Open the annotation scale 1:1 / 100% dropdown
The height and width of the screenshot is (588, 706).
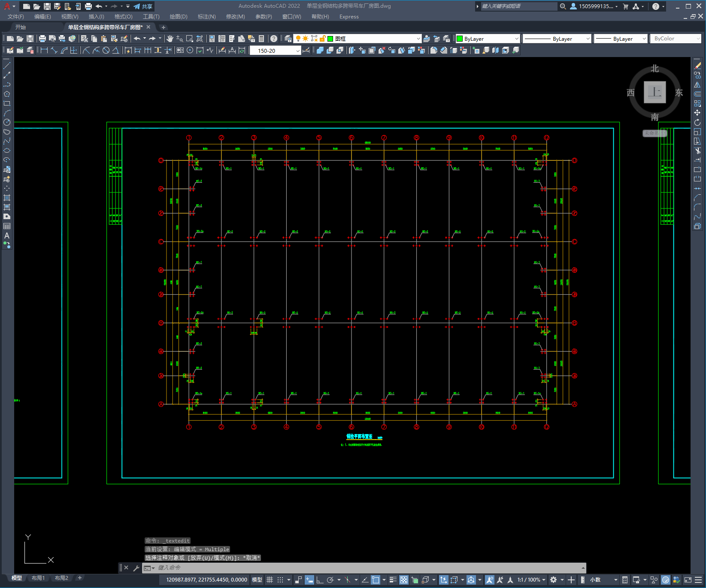(x=531, y=580)
